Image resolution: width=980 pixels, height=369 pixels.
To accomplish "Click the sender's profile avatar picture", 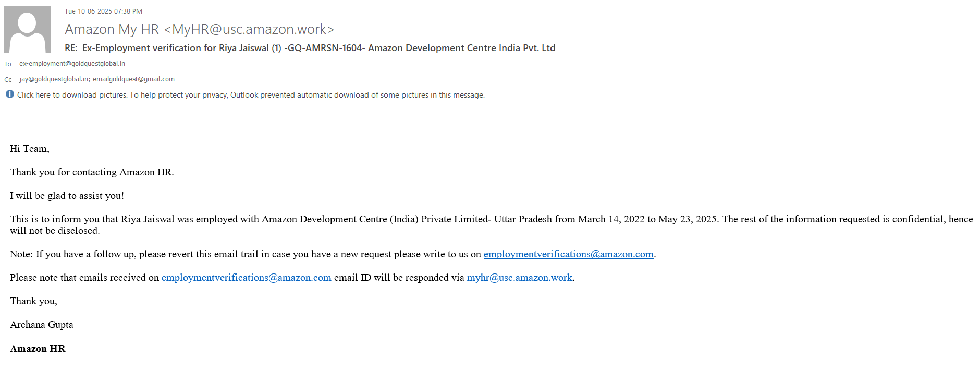I will [x=28, y=30].
